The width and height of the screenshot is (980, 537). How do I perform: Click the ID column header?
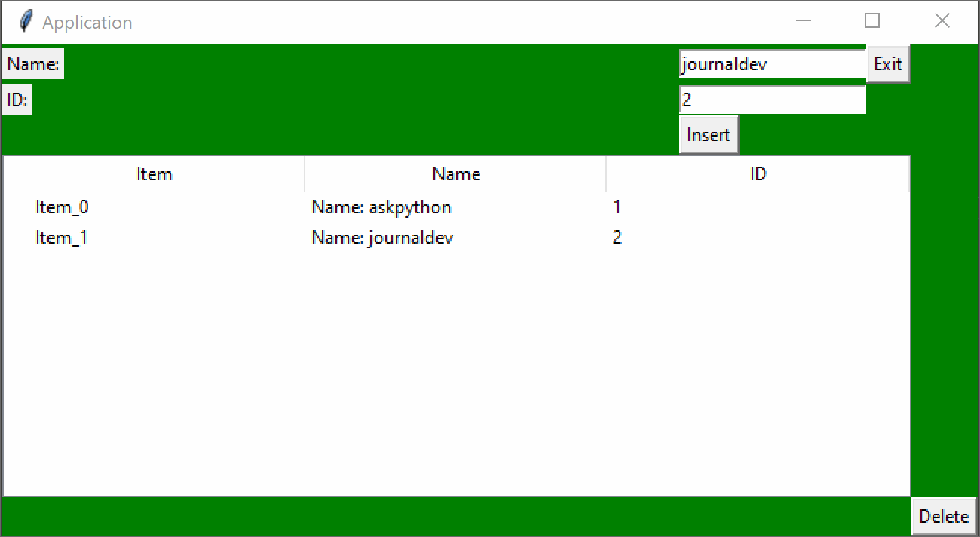click(x=757, y=173)
